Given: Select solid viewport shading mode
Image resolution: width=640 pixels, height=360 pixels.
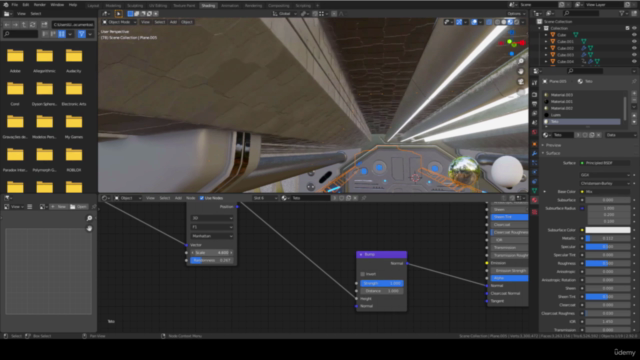Looking at the screenshot, I should [x=504, y=22].
